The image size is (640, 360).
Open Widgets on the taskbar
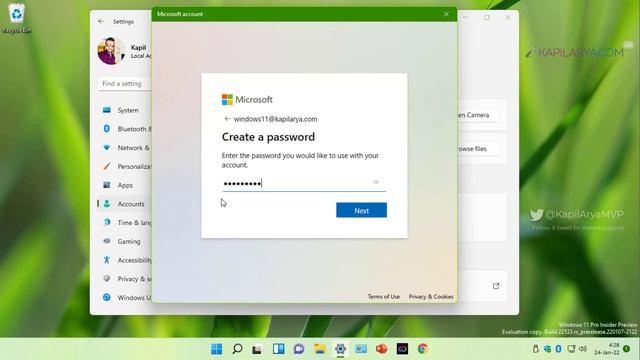(279, 349)
